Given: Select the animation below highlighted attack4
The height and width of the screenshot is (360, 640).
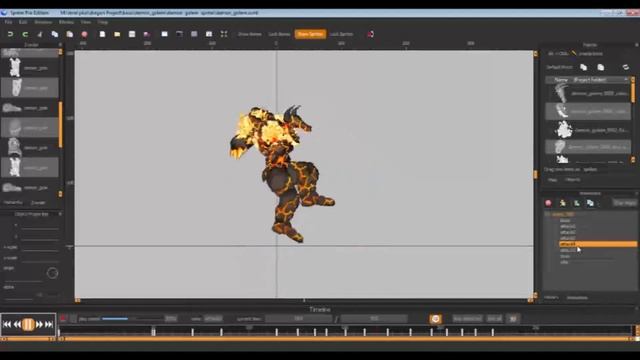Looking at the screenshot, I should tap(568, 250).
